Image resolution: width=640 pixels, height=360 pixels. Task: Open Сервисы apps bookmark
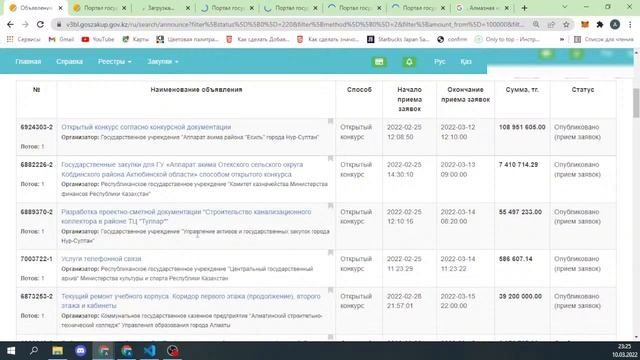click(x=23, y=39)
